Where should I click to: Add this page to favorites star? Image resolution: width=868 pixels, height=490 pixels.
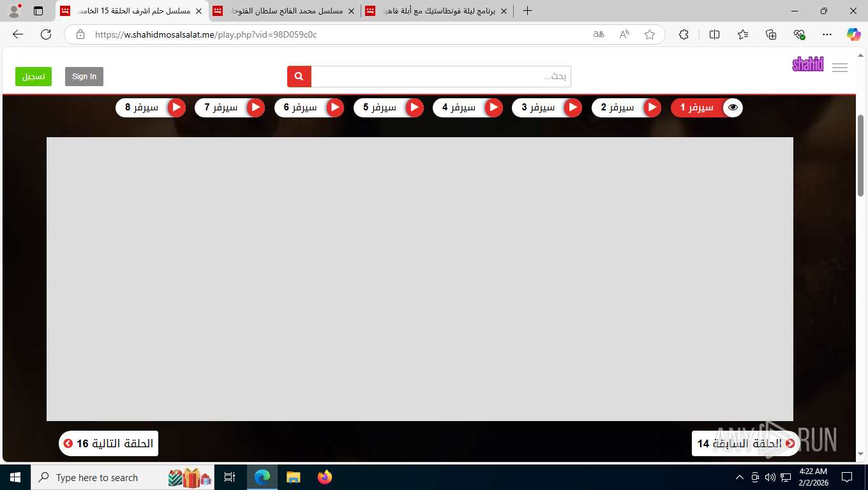650,34
